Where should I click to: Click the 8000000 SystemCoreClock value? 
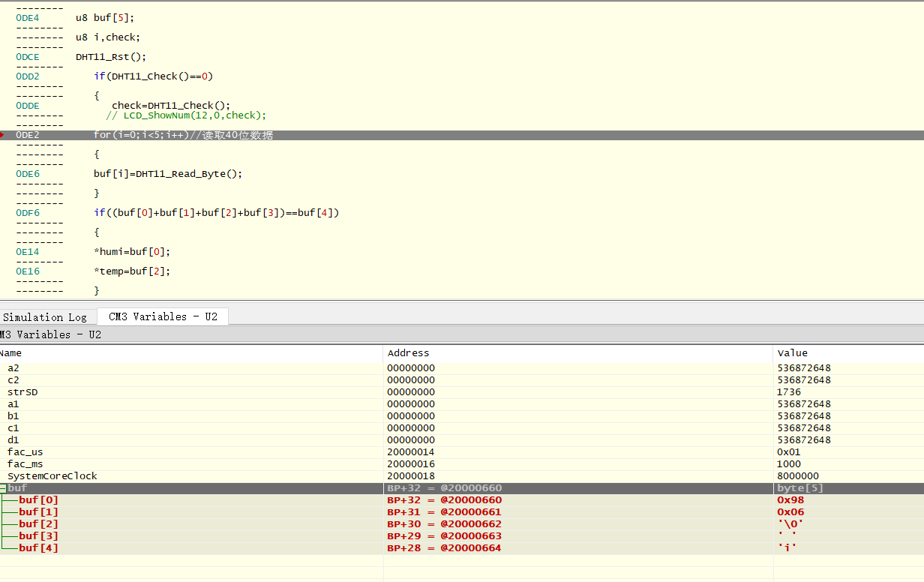click(798, 476)
